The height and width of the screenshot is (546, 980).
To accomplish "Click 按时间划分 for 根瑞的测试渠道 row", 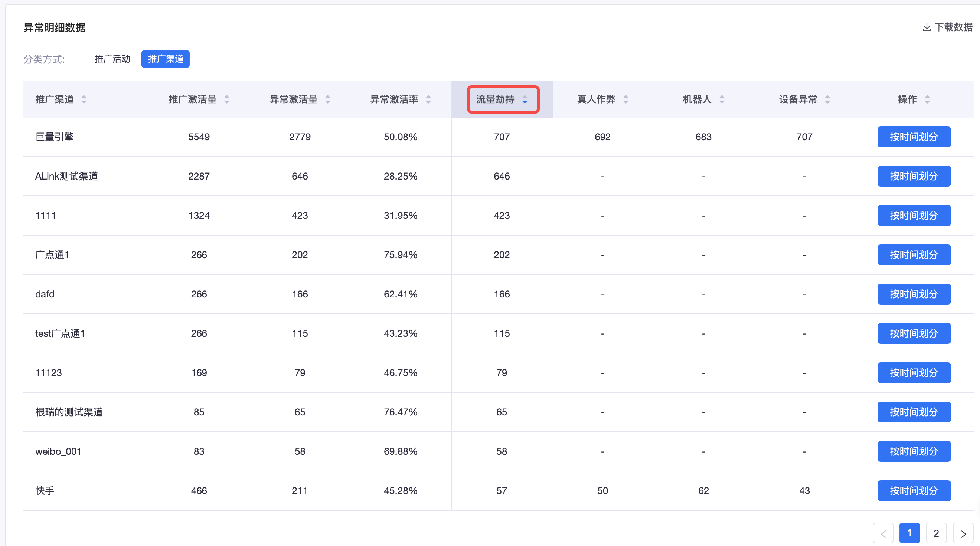I will 914,412.
